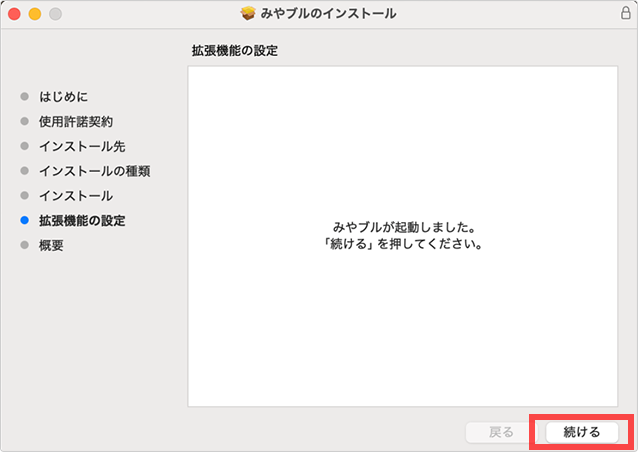Click the みやブルが起動しました message text
Image resolution: width=638 pixels, height=452 pixels.
pyautogui.click(x=407, y=227)
